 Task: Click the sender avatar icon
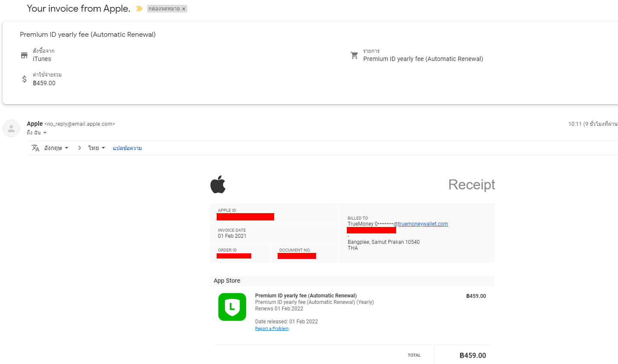(x=11, y=128)
